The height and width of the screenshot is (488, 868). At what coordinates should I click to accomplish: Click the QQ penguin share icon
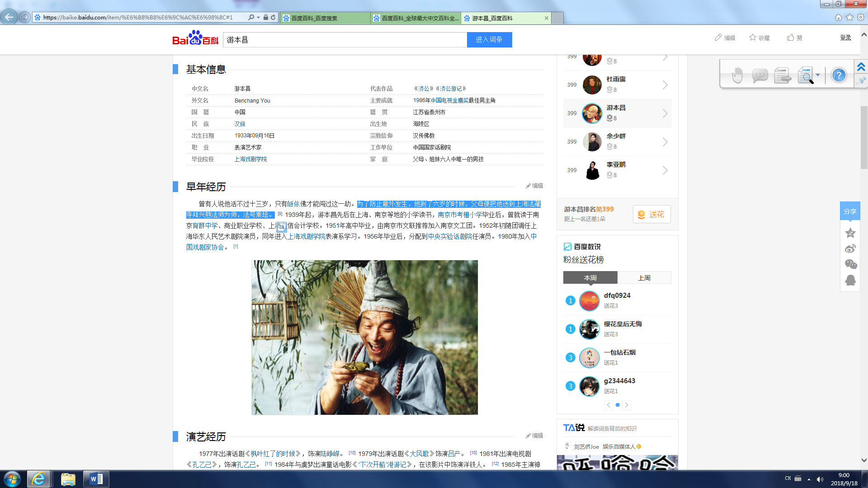(x=850, y=280)
